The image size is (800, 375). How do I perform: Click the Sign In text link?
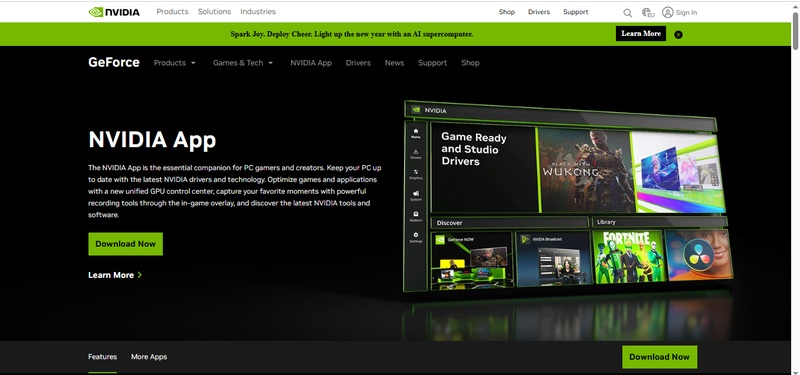686,13
